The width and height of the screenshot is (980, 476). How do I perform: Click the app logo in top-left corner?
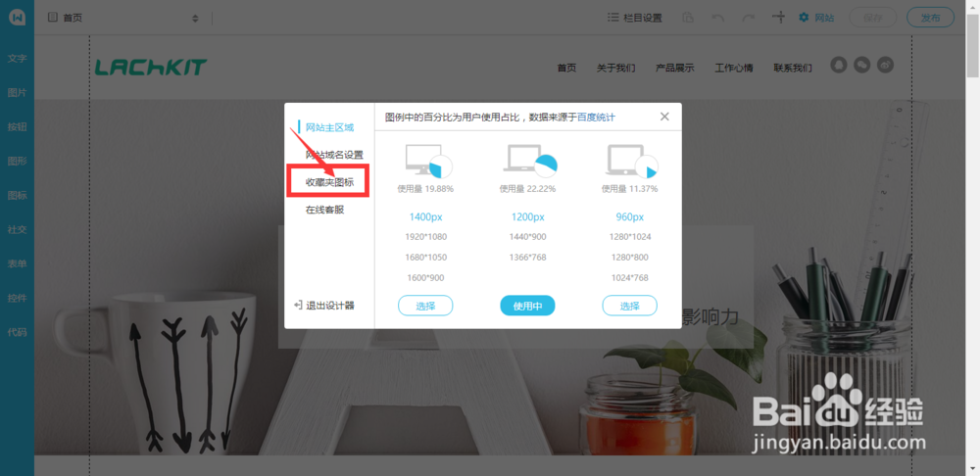click(x=17, y=18)
